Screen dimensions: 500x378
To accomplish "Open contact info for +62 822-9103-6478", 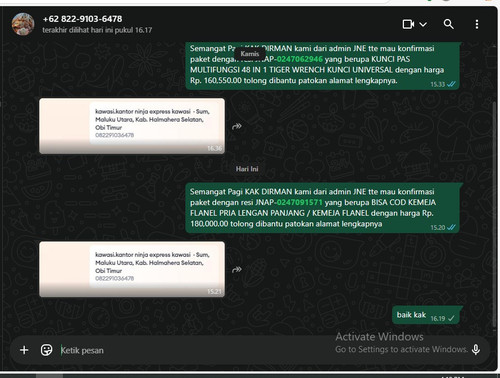I will [x=82, y=19].
